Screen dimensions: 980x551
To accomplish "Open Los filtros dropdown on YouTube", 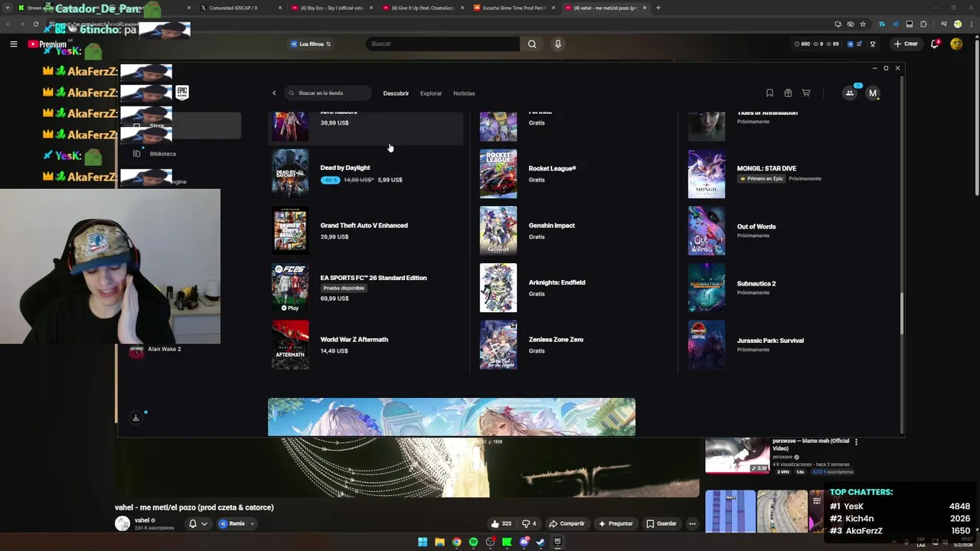I will [x=311, y=44].
